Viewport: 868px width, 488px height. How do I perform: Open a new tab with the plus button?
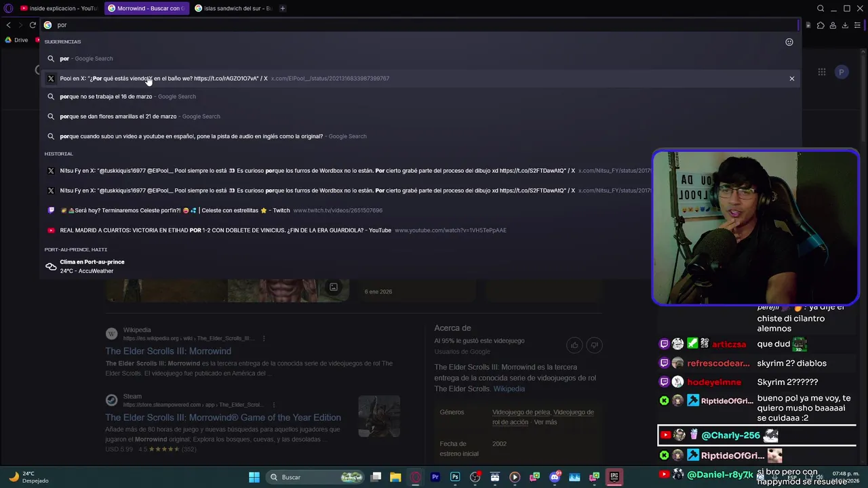point(282,8)
